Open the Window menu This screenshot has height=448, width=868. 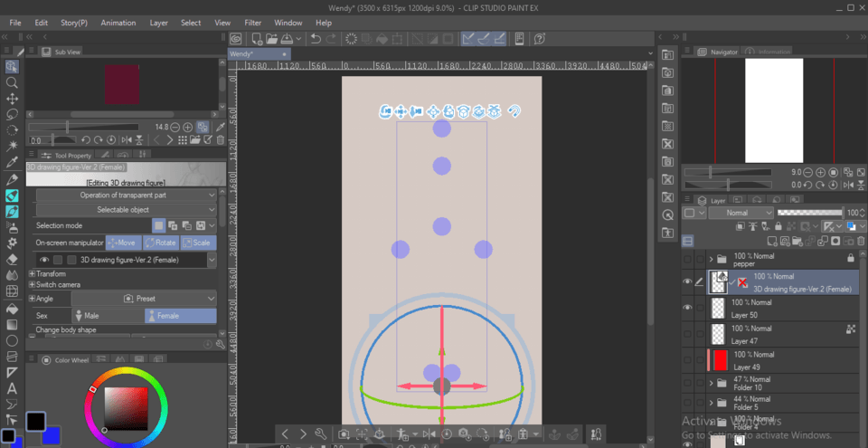288,23
